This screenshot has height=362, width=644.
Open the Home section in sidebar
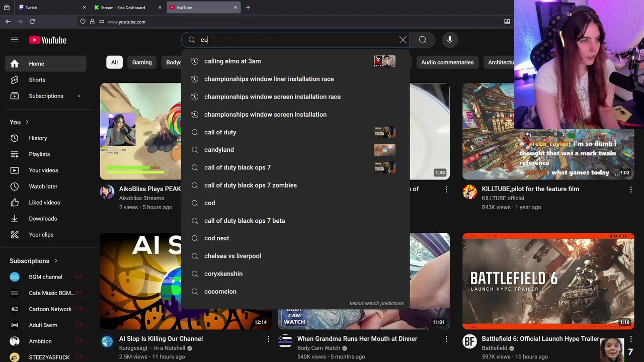point(46,64)
